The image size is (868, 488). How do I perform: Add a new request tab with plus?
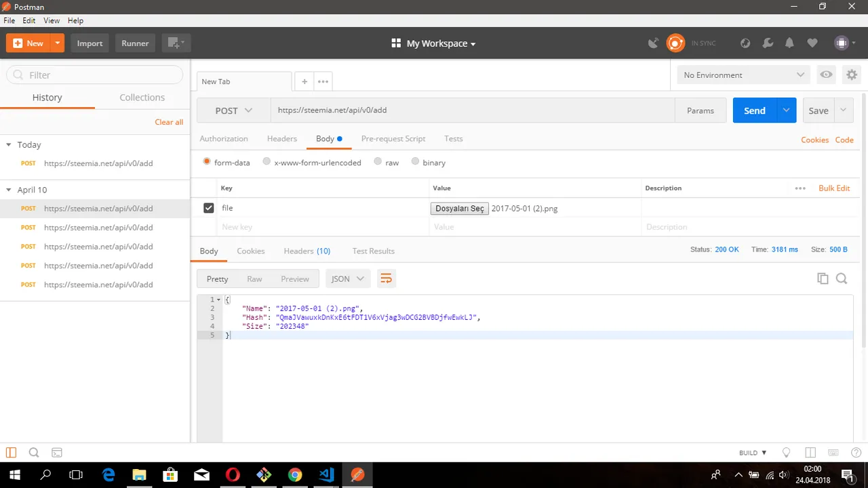(304, 81)
